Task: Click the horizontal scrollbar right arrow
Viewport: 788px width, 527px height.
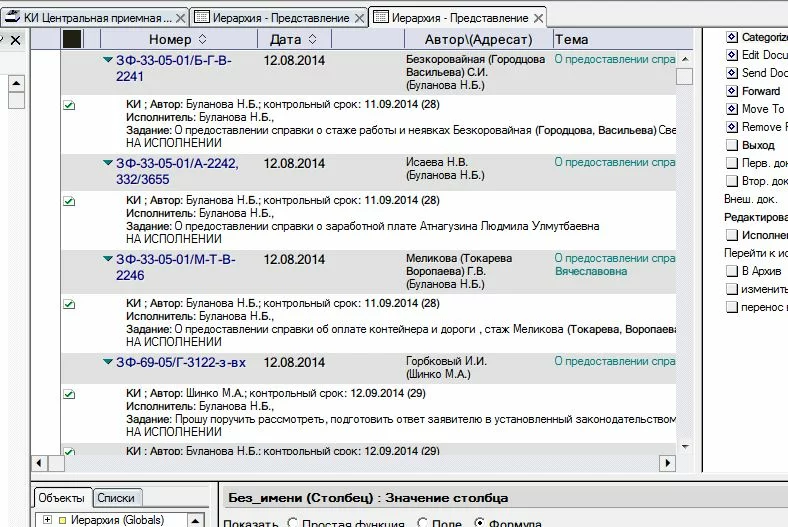Action: pos(668,463)
